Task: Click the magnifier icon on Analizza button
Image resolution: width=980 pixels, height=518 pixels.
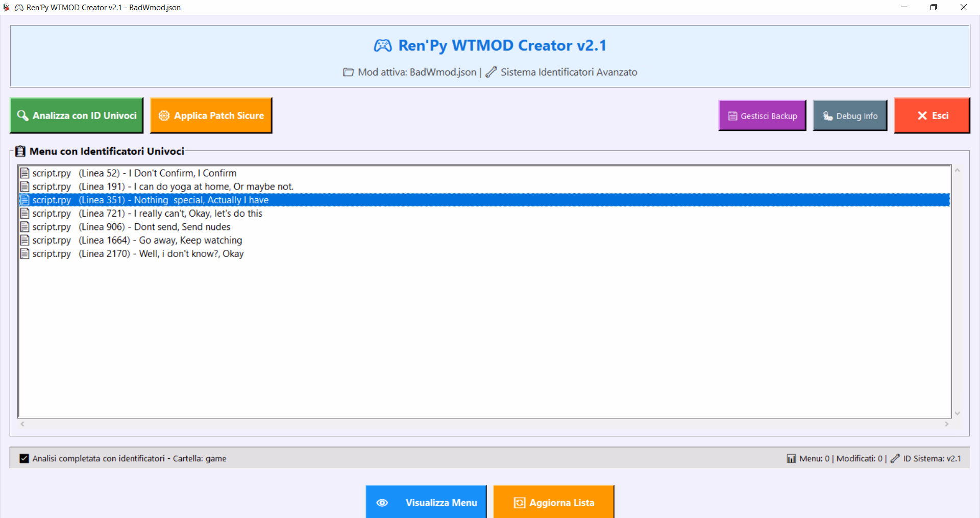Action: pyautogui.click(x=22, y=115)
